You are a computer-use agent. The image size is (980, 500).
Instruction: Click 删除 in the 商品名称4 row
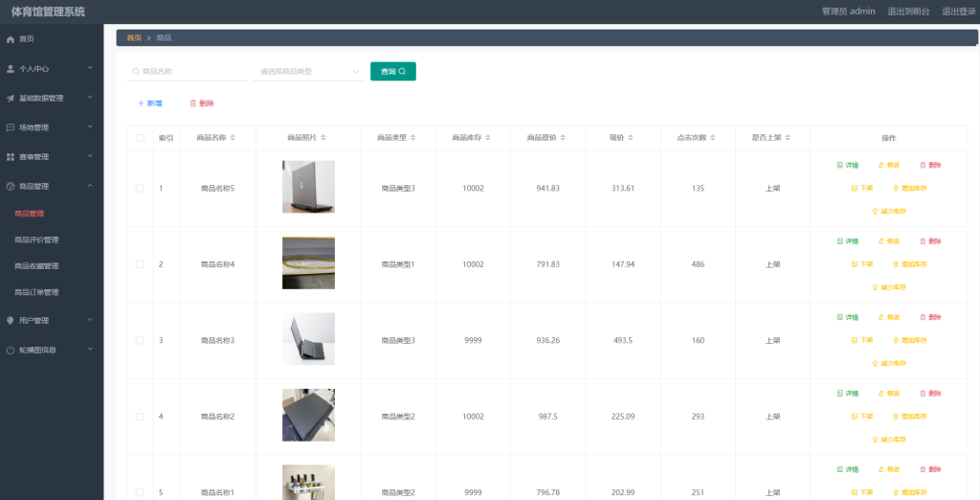pos(930,241)
